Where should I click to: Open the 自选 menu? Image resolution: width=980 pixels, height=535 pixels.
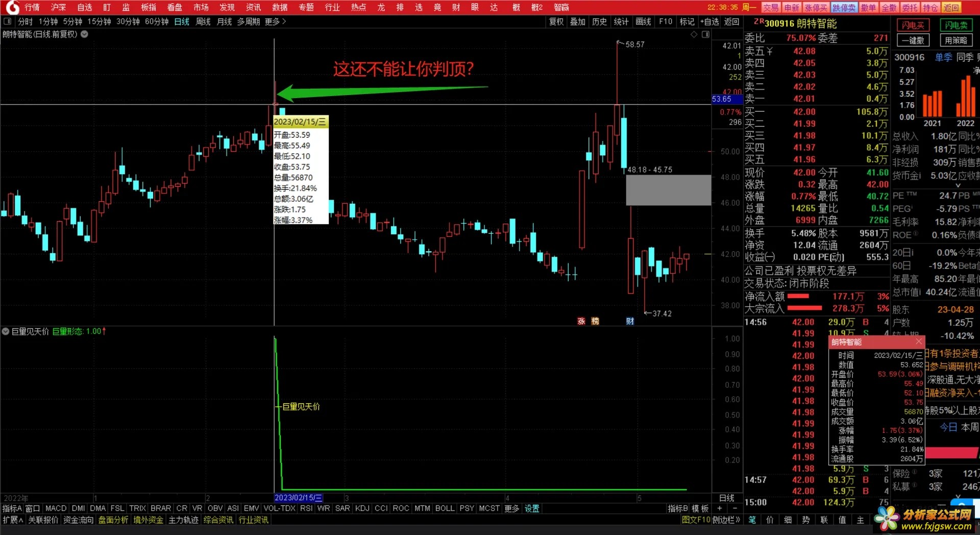(85, 7)
